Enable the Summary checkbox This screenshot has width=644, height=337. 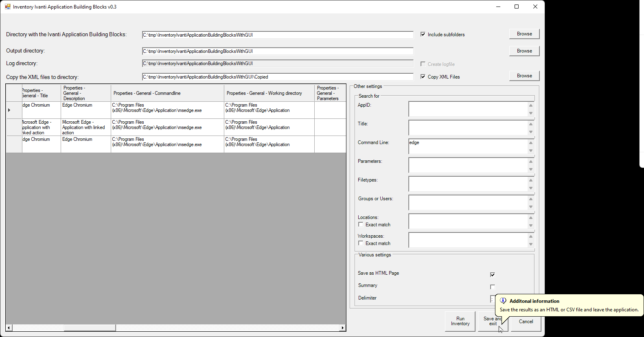pyautogui.click(x=493, y=287)
